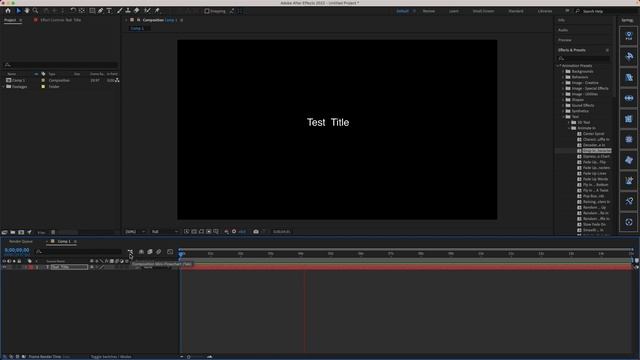Switch to the Standard workspace
Viewport: 640px width, 360px height.
click(x=516, y=11)
